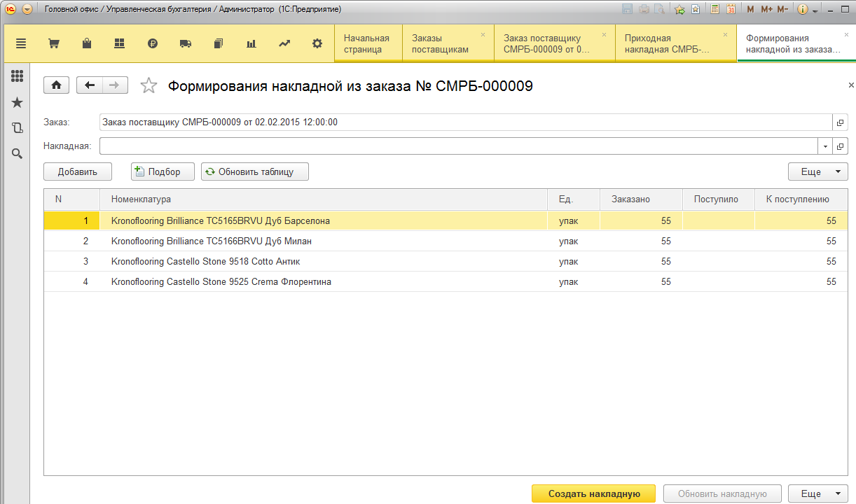Click the M memory button
The width and height of the screenshot is (856, 504).
(750, 9)
